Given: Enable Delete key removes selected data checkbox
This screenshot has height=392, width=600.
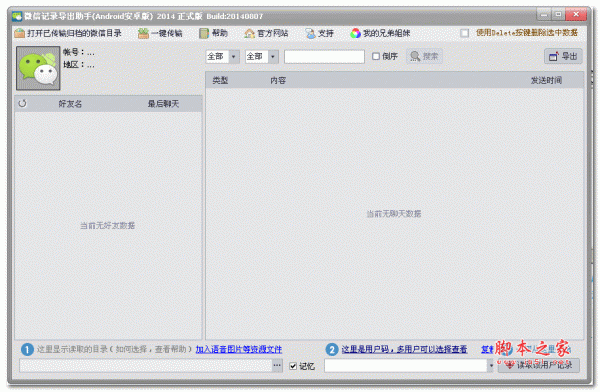Looking at the screenshot, I should pyautogui.click(x=465, y=33).
